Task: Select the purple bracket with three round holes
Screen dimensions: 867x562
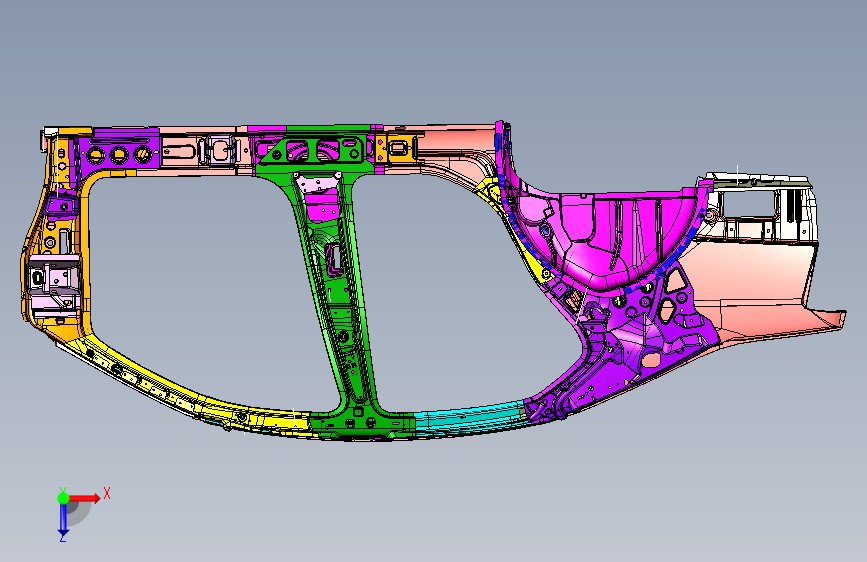Action: coord(119,152)
